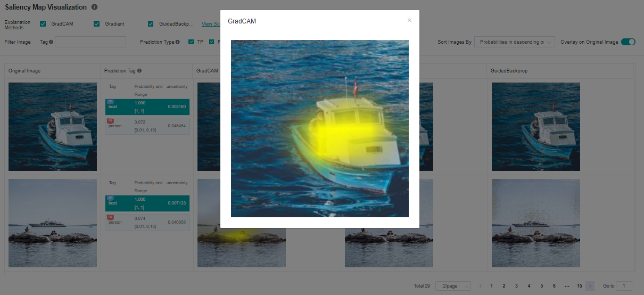Open the Sort Images By dropdown
The width and height of the screenshot is (644, 295).
click(515, 42)
